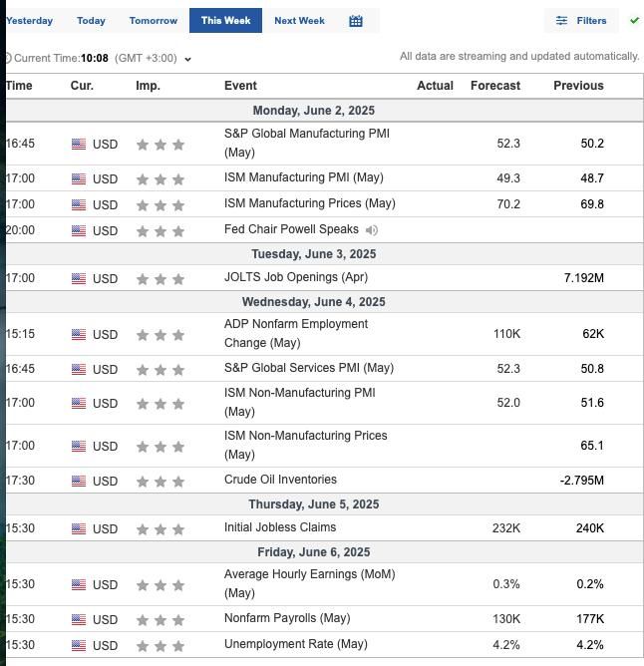The height and width of the screenshot is (666, 644).
Task: Click the US flag in the JOLTS Job Openings row
Action: pos(79,278)
